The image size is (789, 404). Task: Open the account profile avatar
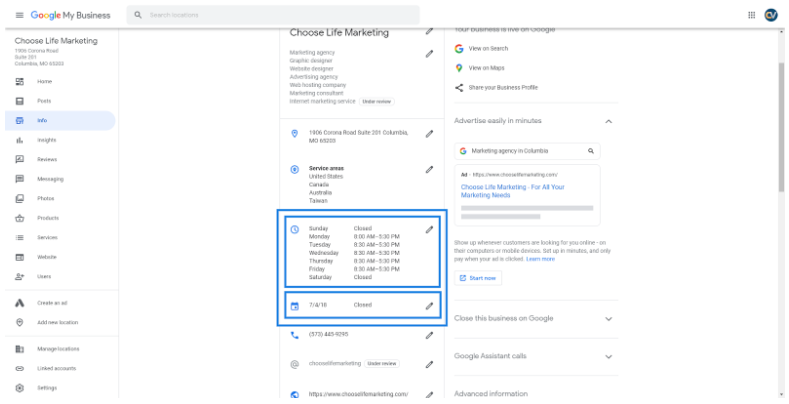pyautogui.click(x=770, y=15)
